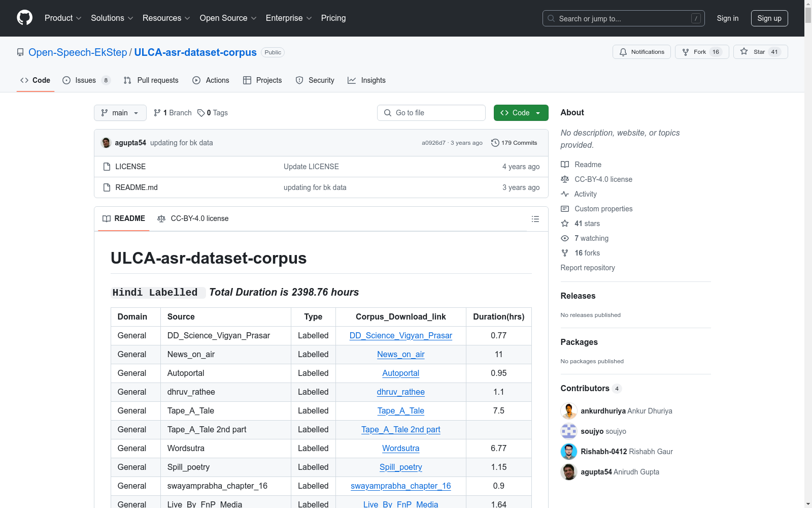812x508 pixels.
Task: Expand the Resources menu
Action: click(166, 18)
